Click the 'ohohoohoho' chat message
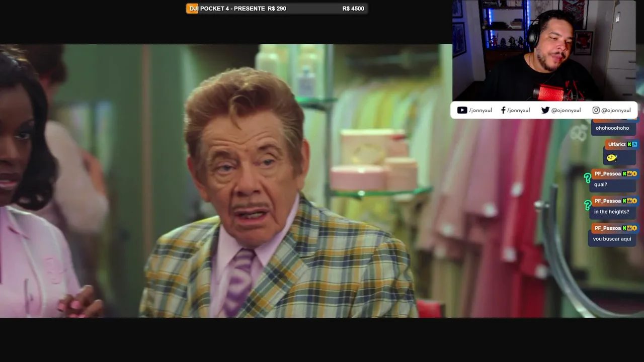The image size is (644, 362). coord(612,128)
